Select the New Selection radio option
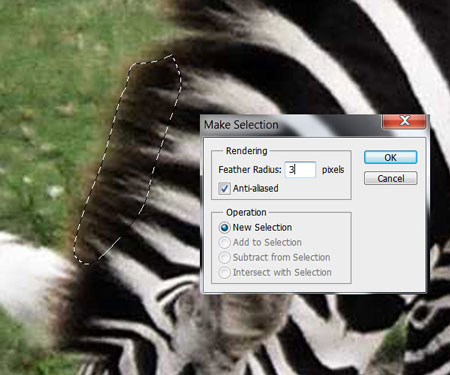 tap(224, 228)
